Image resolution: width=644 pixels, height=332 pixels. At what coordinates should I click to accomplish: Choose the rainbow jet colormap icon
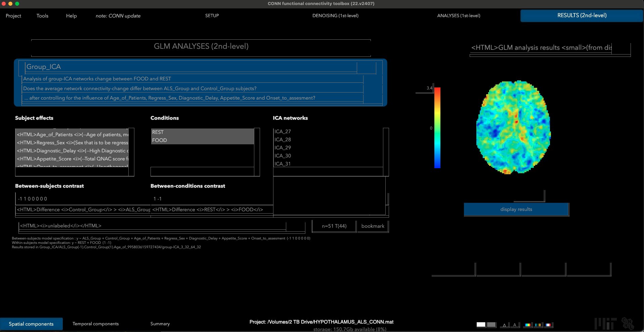click(528, 325)
